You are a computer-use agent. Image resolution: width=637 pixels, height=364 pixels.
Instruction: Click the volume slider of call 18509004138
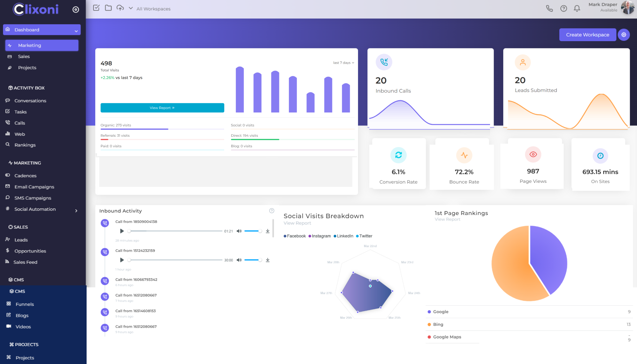click(253, 231)
